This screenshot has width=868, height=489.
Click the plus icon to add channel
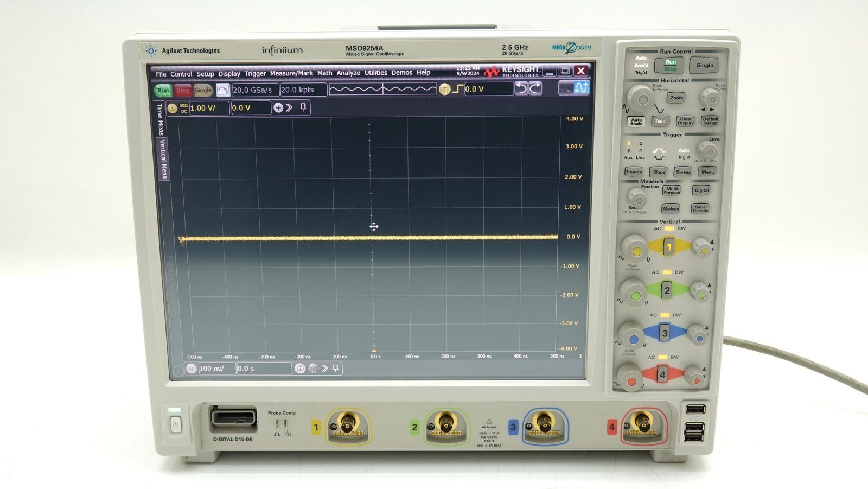[278, 108]
